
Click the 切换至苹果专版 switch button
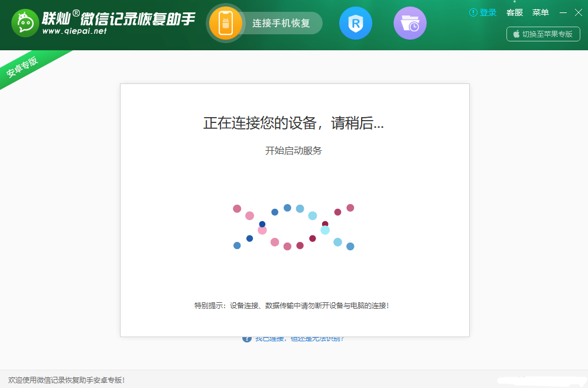[543, 34]
